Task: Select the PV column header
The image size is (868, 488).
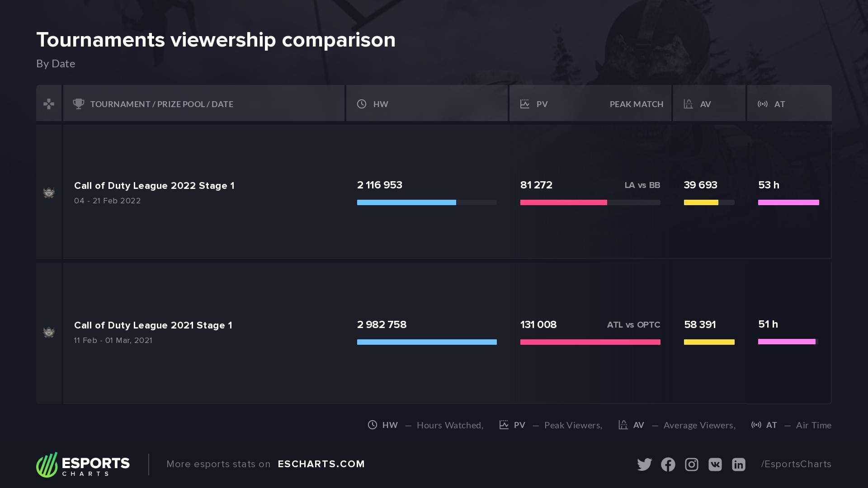Action: click(x=542, y=104)
